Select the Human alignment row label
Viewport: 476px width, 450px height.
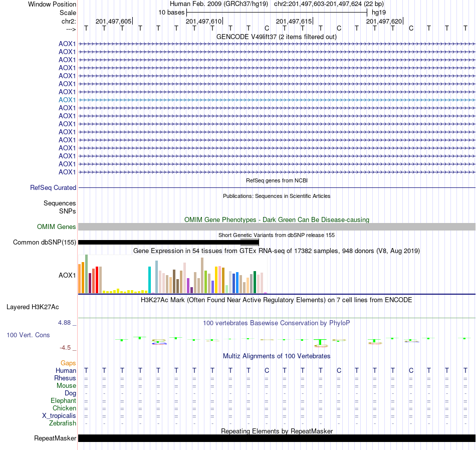(x=66, y=371)
